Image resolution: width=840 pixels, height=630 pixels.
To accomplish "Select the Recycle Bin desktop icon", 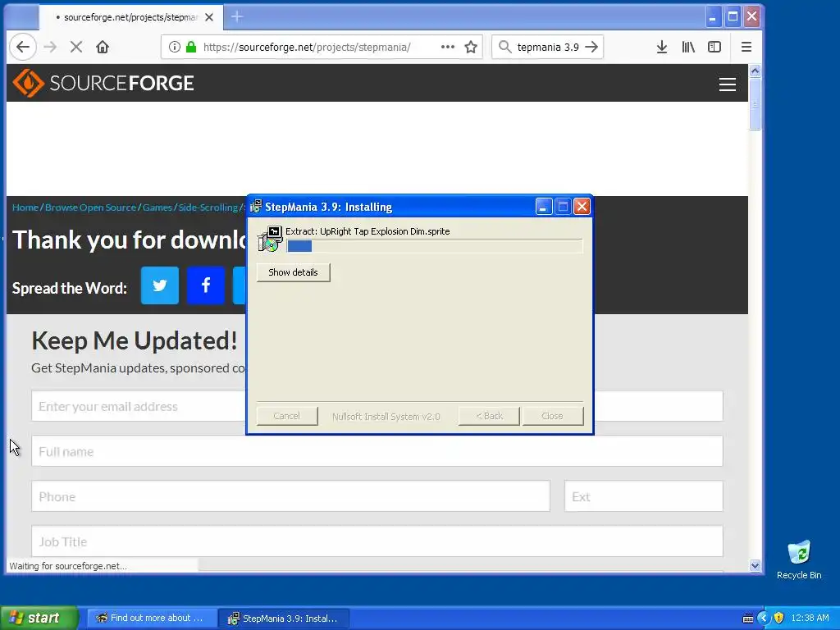I will click(x=799, y=559).
